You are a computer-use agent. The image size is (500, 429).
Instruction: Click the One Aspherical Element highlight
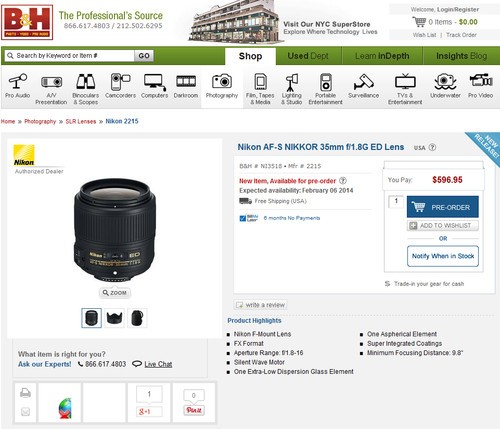[x=402, y=334]
